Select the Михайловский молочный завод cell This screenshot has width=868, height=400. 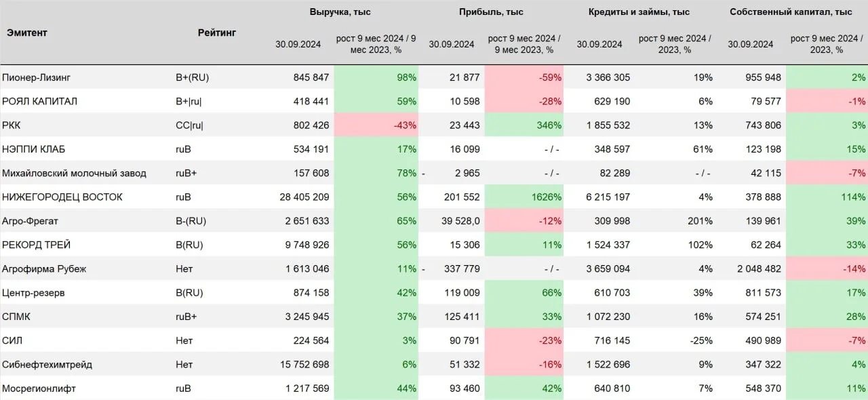coord(74,173)
